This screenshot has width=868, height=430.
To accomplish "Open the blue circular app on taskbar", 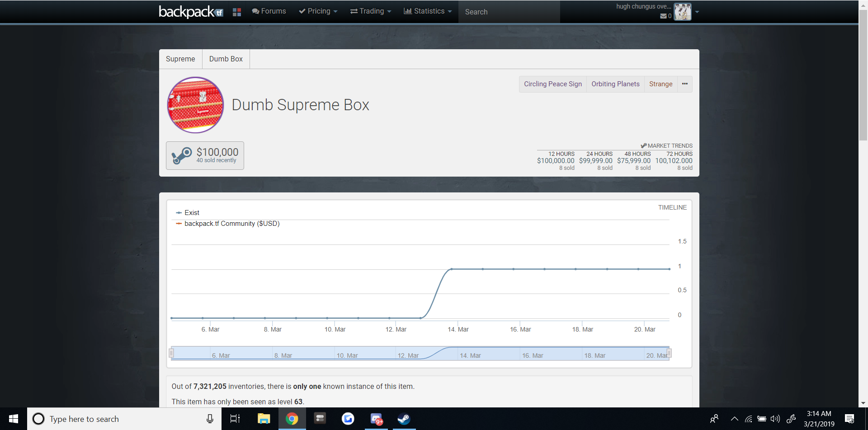I will click(x=348, y=419).
